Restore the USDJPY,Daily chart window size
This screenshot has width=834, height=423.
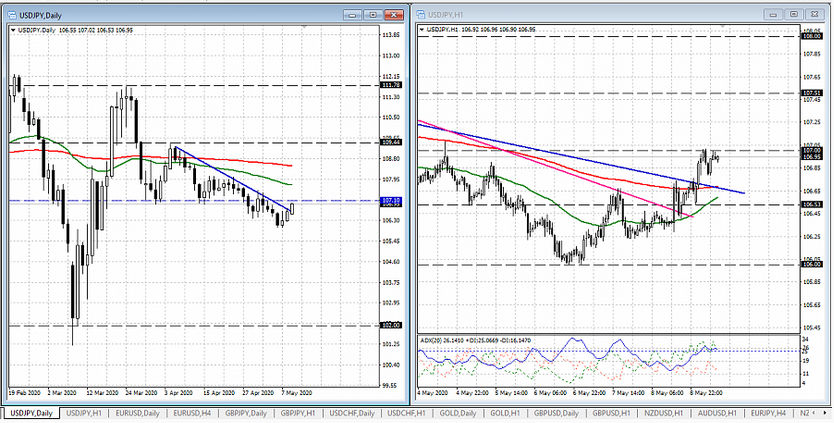point(372,14)
